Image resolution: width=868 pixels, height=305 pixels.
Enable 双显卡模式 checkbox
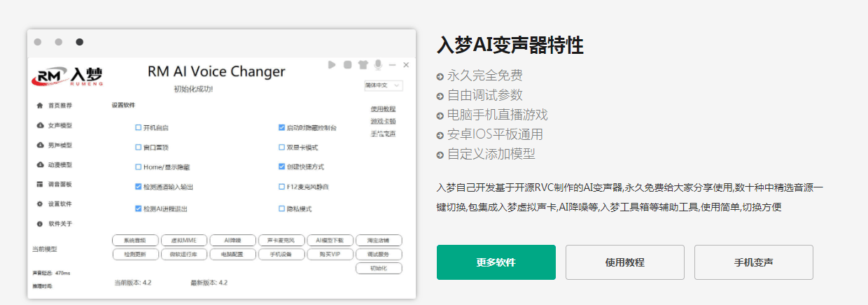click(x=281, y=148)
